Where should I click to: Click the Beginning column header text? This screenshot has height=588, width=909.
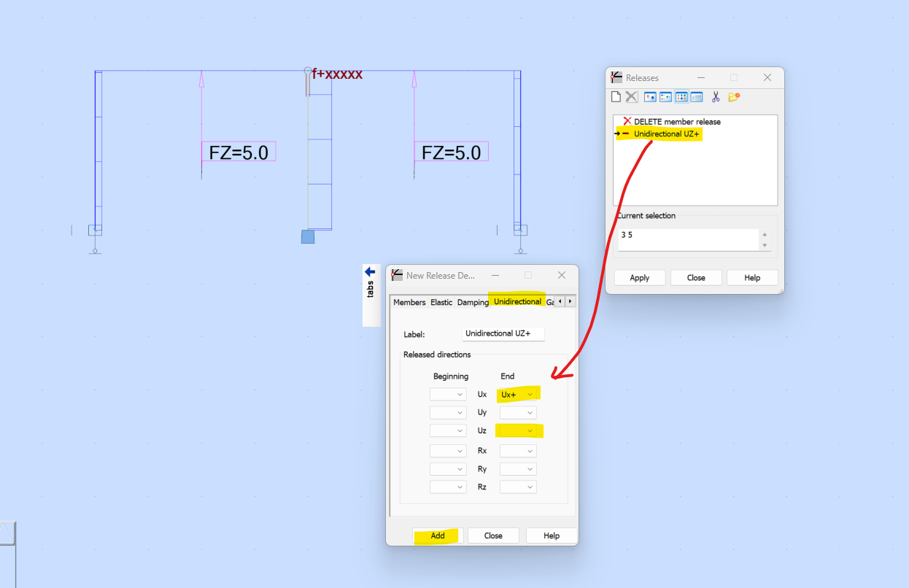tap(451, 376)
